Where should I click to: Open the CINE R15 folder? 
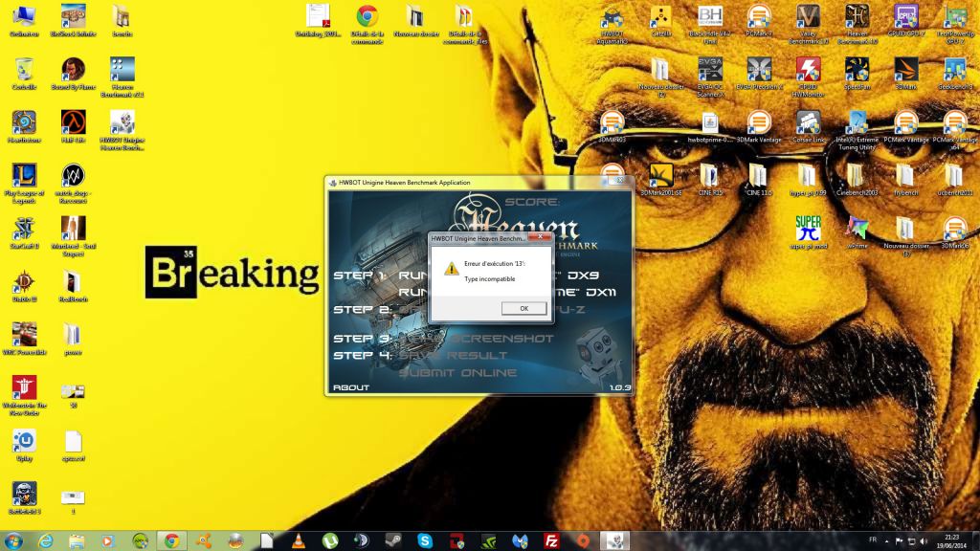(x=710, y=181)
